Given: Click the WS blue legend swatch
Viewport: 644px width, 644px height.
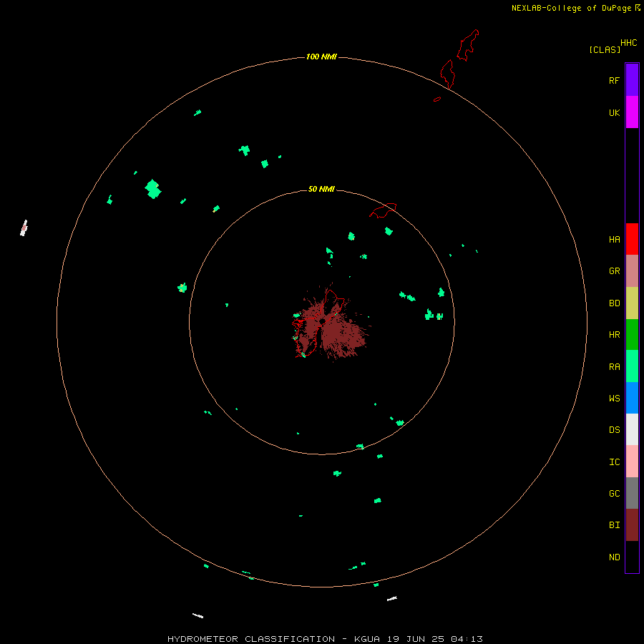Looking at the screenshot, I should tap(632, 398).
